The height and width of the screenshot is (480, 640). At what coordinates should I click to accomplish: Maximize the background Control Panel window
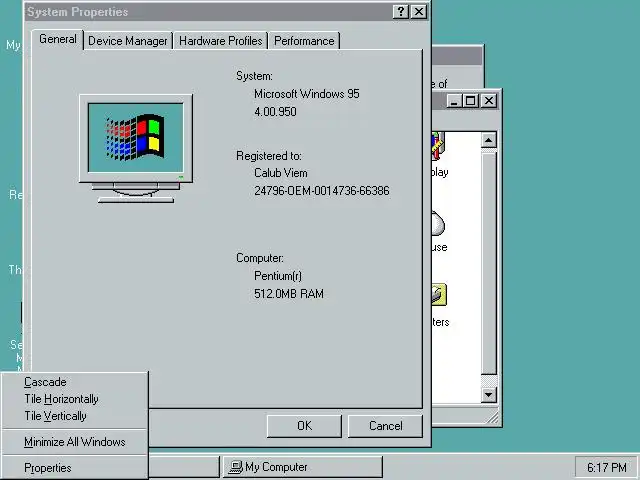[470, 101]
